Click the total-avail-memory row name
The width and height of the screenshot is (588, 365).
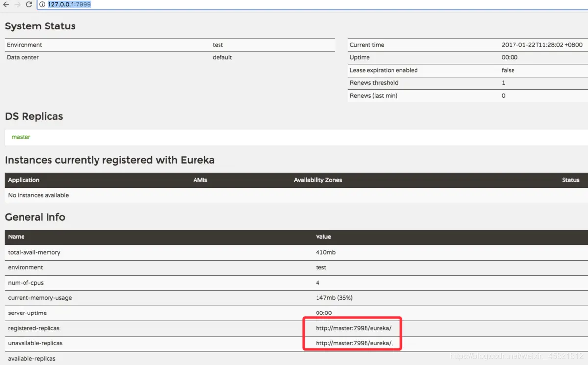point(34,252)
